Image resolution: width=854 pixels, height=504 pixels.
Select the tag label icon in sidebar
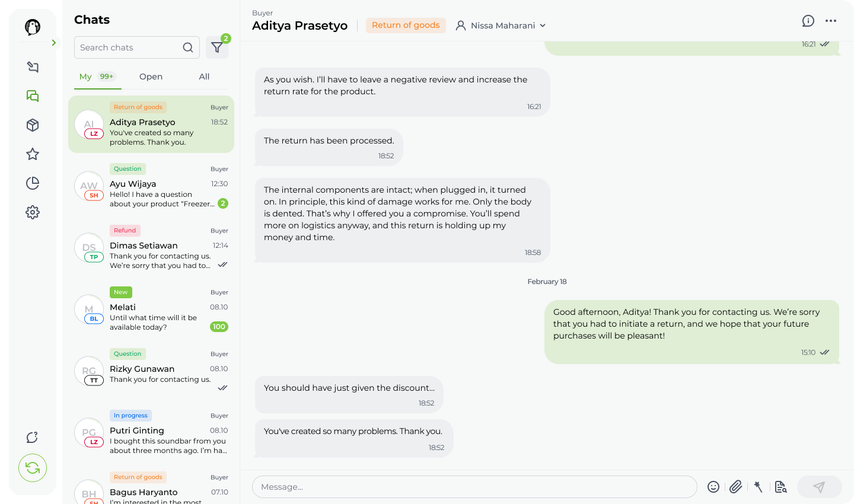point(32,67)
